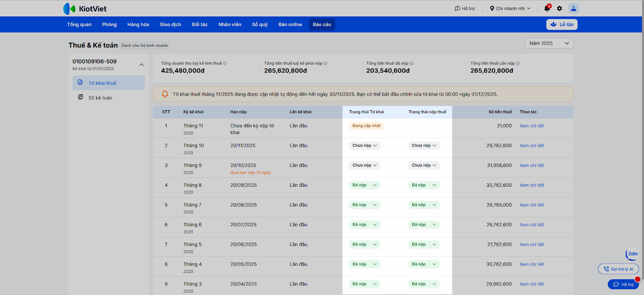Image resolution: width=644 pixels, height=295 pixels.
Task: Open Tháng 9 tax payment status dropdown
Action: click(x=424, y=165)
